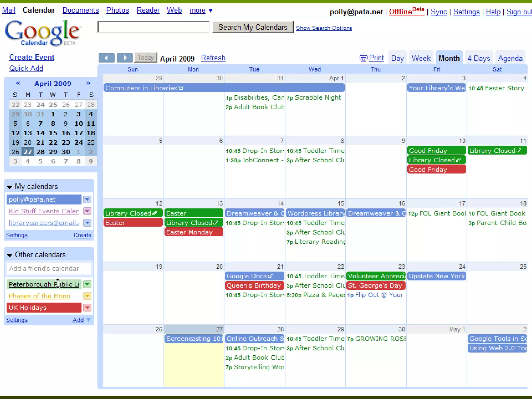Click the Search My Calendars button
532x399 pixels.
point(252,27)
